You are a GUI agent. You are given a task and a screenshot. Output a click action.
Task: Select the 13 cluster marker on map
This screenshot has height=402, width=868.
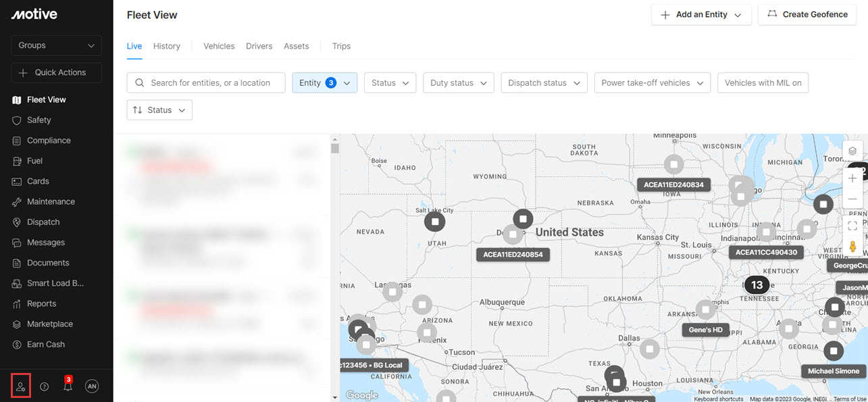click(757, 285)
